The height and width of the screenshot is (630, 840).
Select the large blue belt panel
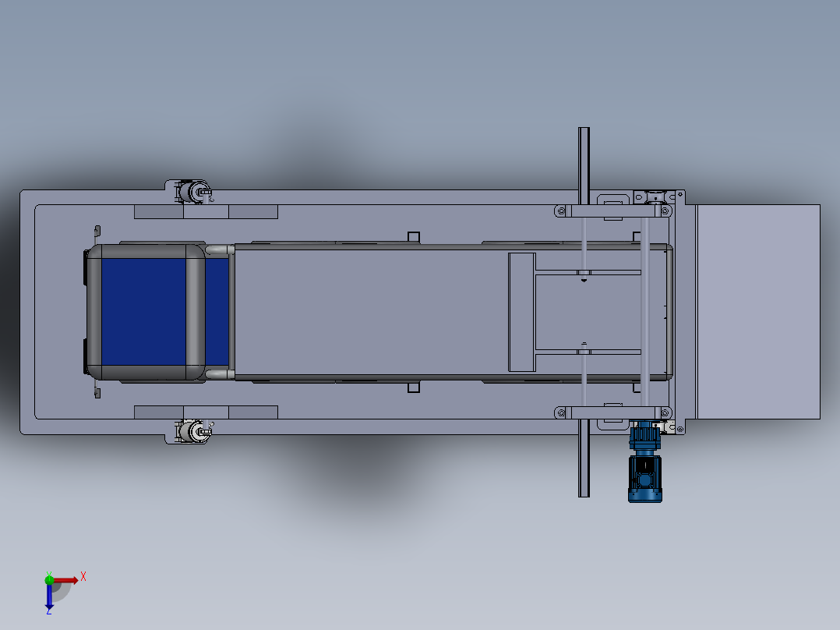[143, 312]
